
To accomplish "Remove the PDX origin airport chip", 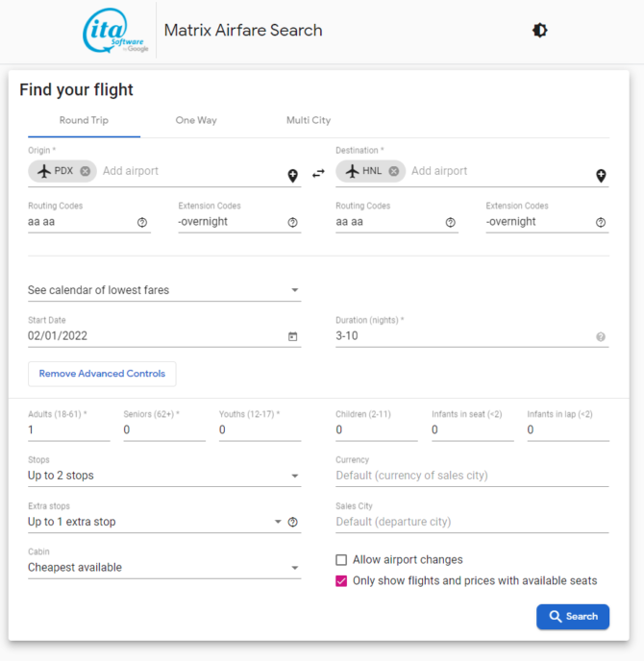I will [x=86, y=171].
